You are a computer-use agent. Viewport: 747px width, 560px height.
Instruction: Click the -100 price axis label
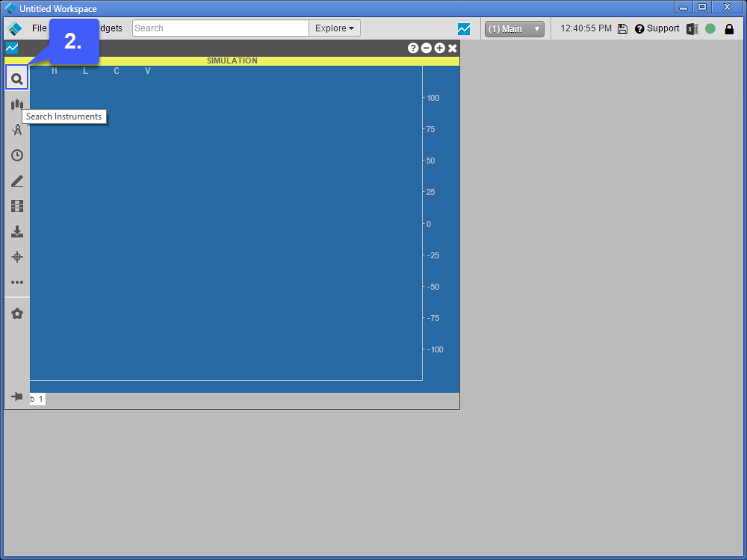435,349
